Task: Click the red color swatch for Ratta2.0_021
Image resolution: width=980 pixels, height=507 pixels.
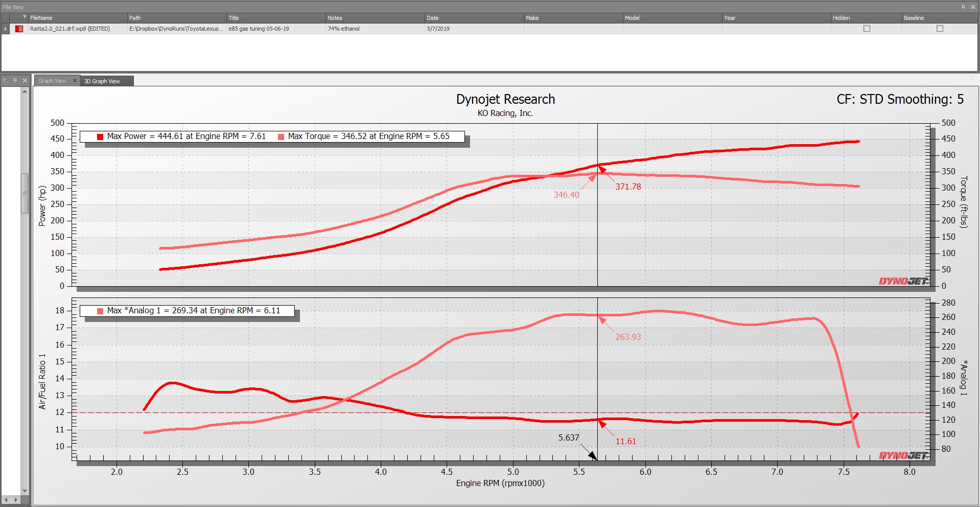Action: (x=19, y=29)
